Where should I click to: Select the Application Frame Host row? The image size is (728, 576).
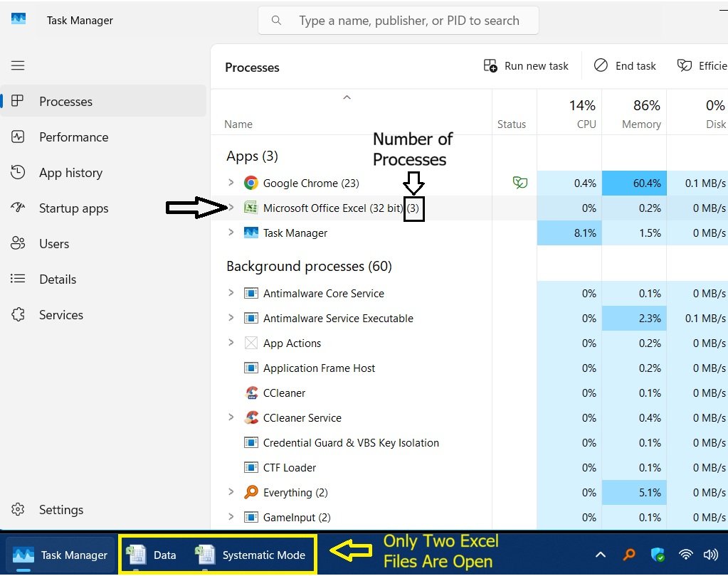(x=469, y=368)
